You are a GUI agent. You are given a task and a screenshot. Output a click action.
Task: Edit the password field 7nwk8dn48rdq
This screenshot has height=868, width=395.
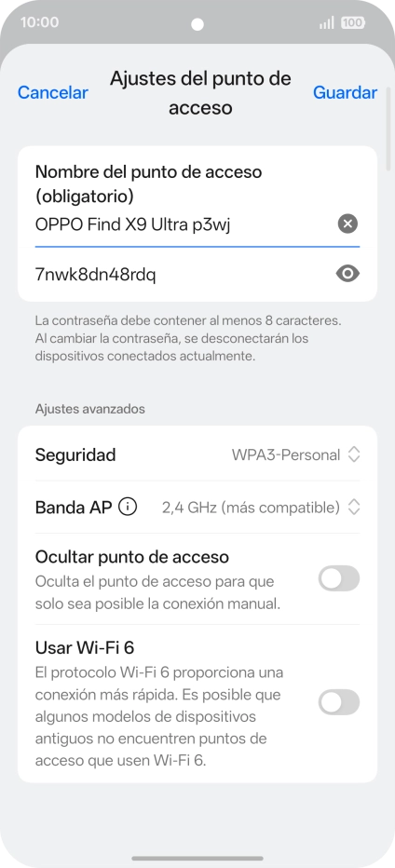183,274
